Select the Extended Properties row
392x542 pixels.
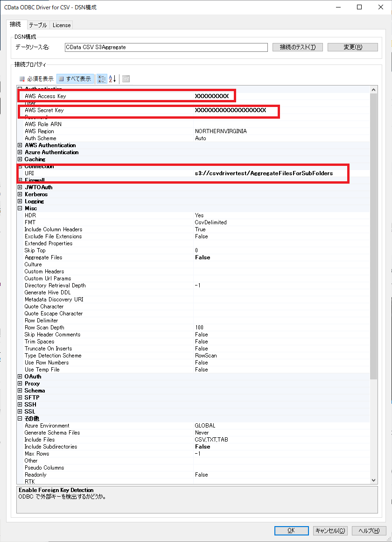193,243
